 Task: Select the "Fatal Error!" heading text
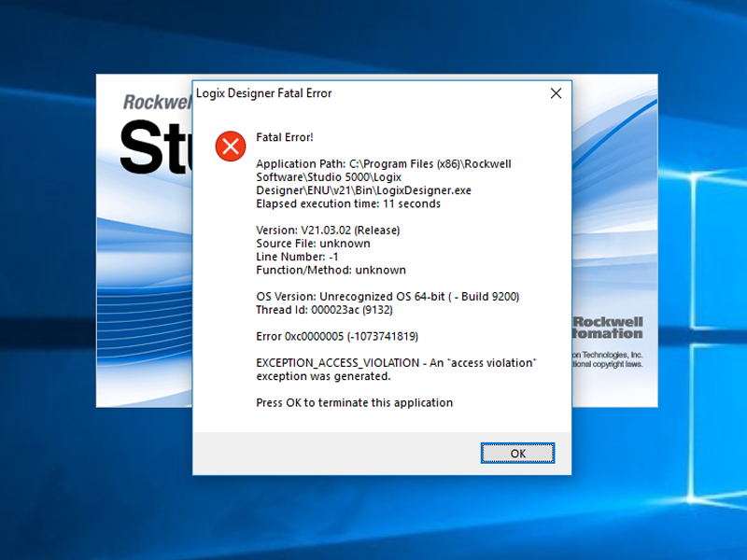285,137
